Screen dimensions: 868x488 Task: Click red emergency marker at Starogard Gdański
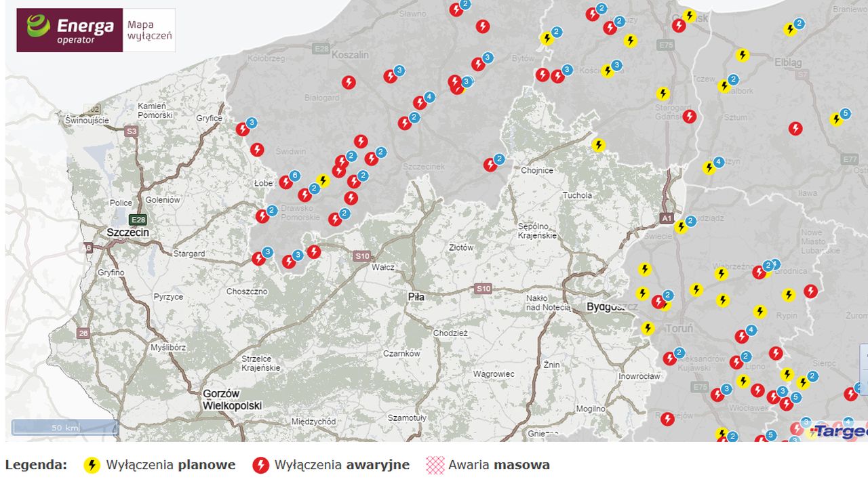pyautogui.click(x=689, y=117)
